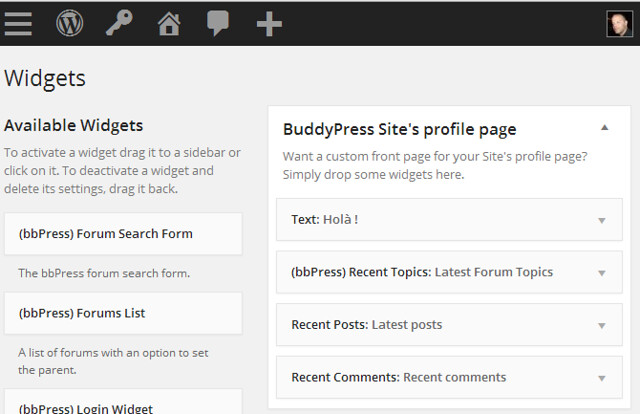Go to the site home icon
The image size is (640, 414).
coord(169,24)
